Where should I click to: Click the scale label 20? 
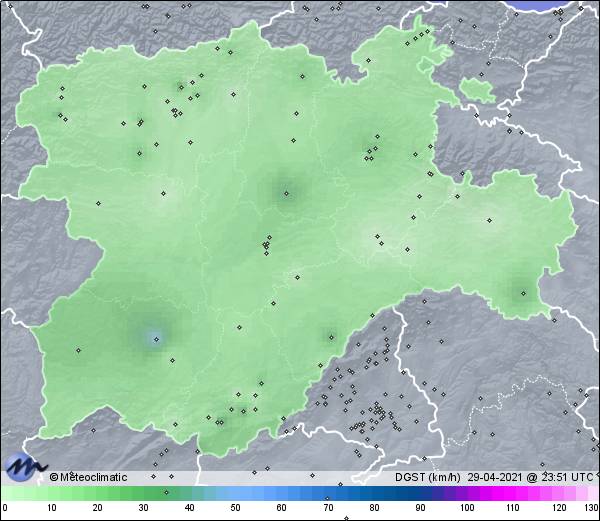pyautogui.click(x=98, y=508)
